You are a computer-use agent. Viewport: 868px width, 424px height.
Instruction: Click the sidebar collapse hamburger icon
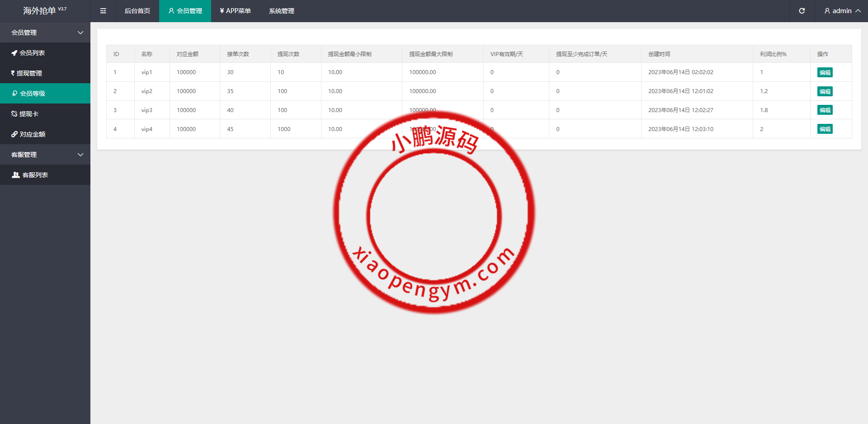(x=103, y=11)
